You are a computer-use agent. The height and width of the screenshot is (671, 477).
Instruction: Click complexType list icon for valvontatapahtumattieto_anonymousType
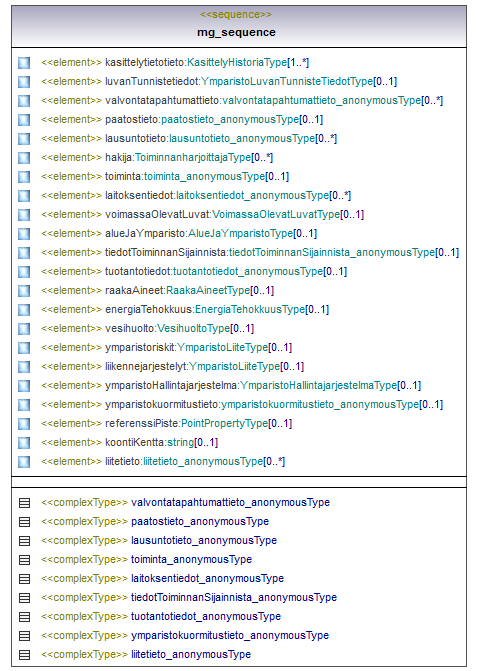point(24,503)
